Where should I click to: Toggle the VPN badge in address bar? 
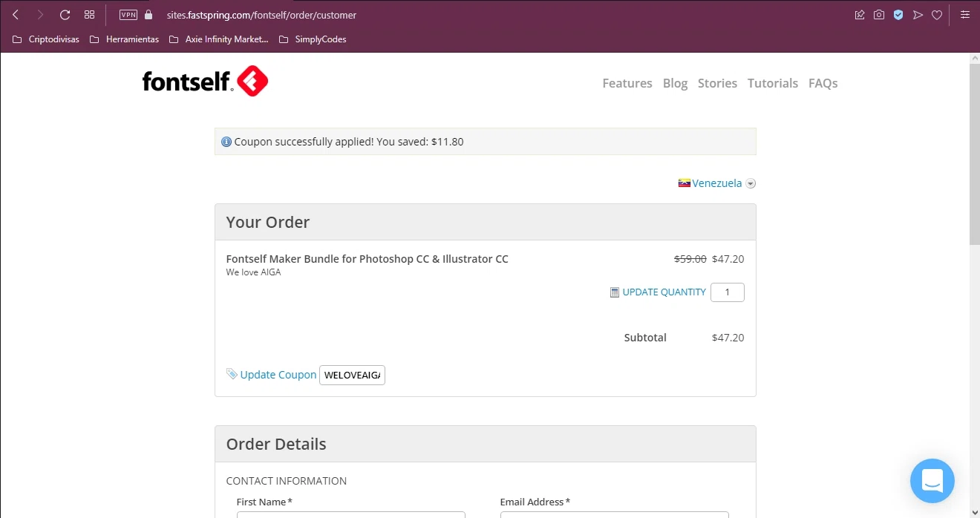[128, 15]
